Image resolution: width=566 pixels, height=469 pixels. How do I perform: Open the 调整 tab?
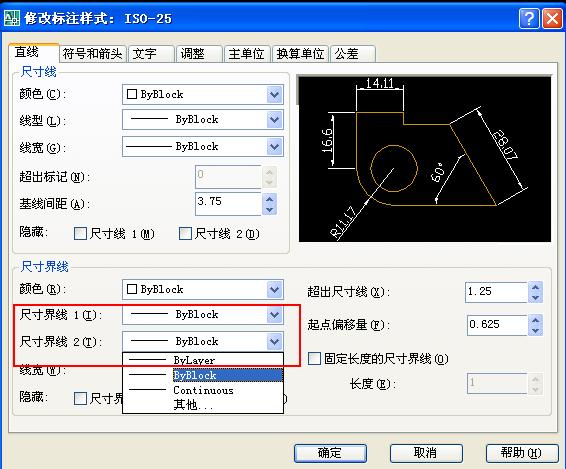click(199, 54)
